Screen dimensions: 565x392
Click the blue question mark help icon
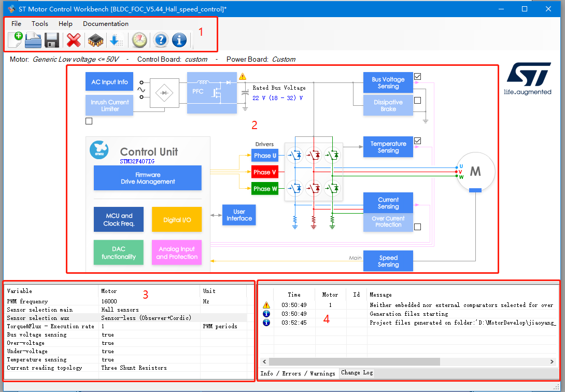tap(161, 40)
